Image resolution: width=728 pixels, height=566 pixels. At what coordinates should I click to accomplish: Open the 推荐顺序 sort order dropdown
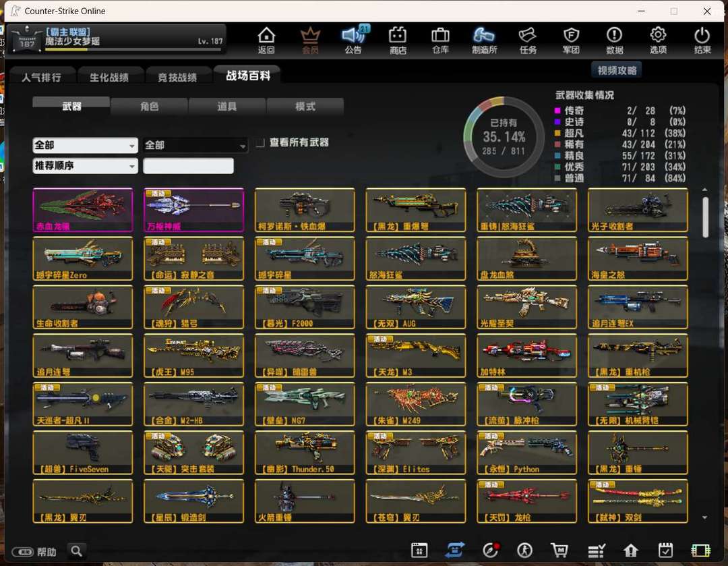pyautogui.click(x=85, y=166)
